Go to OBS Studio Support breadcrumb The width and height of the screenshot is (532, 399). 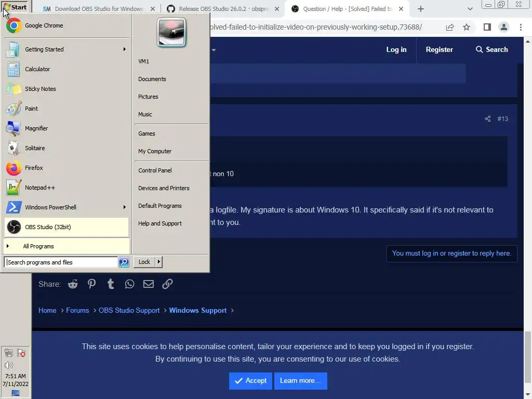pyautogui.click(x=129, y=311)
